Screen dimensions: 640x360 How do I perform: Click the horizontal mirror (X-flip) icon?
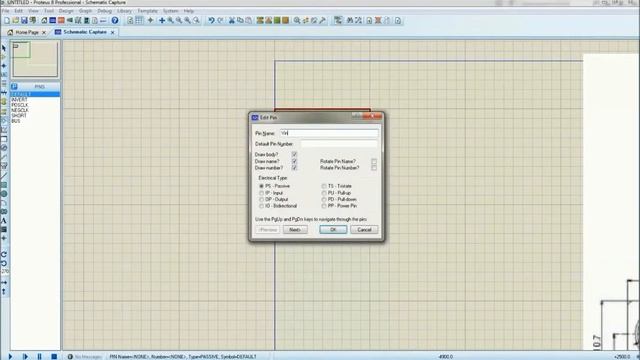click(4, 282)
